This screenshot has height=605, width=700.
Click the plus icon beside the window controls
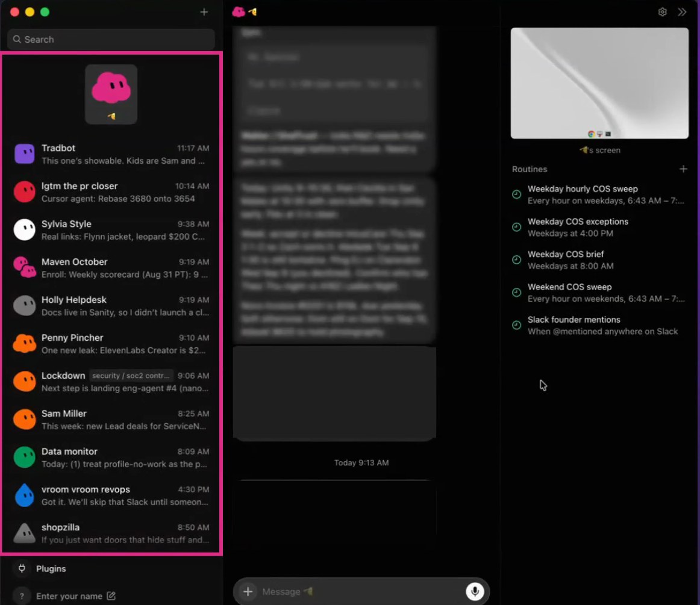tap(204, 12)
